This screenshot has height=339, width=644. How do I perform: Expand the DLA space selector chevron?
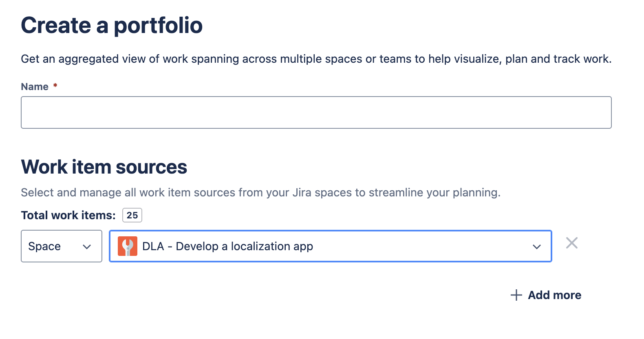[537, 247]
